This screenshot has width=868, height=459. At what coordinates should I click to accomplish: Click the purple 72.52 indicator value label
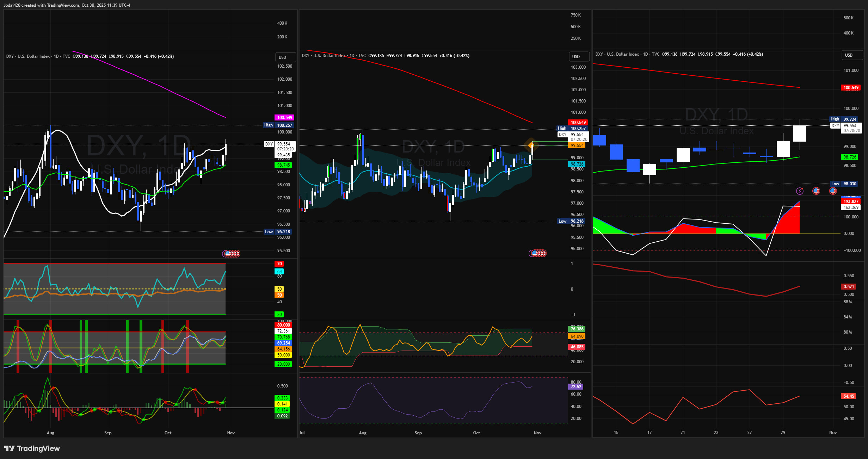point(575,387)
